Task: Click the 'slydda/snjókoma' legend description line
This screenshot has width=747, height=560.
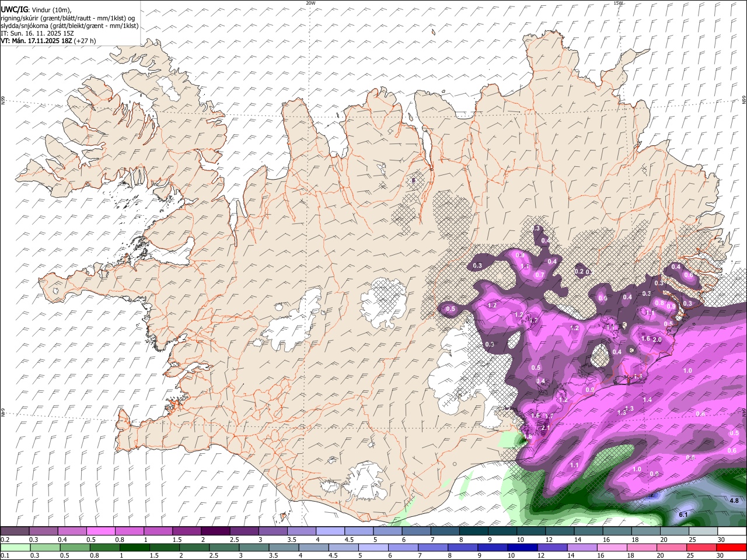Action: [x=69, y=26]
